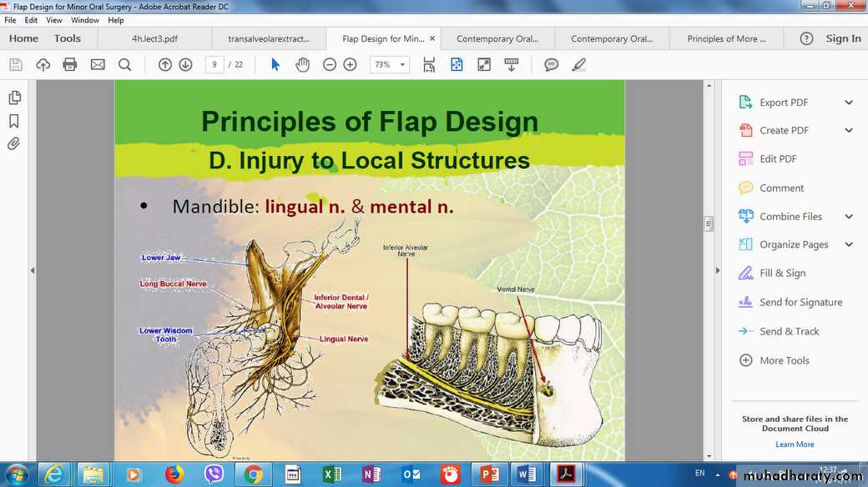Click the Learn More link
This screenshot has height=487, width=868.
coord(795,444)
